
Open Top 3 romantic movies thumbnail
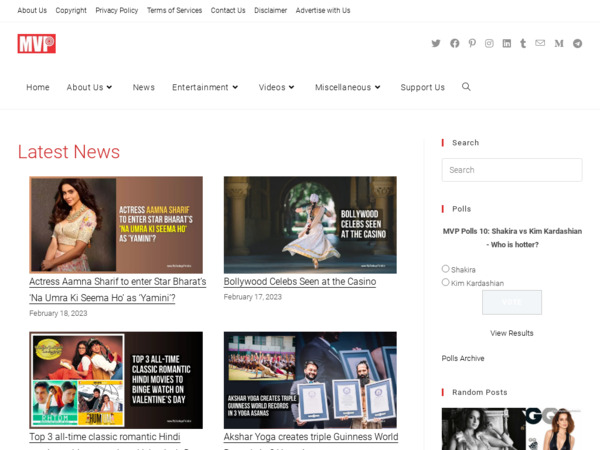116,380
